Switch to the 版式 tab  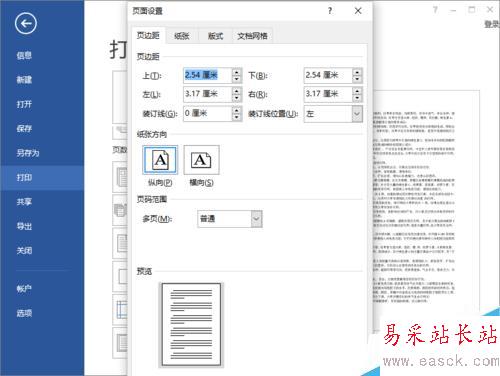point(215,36)
